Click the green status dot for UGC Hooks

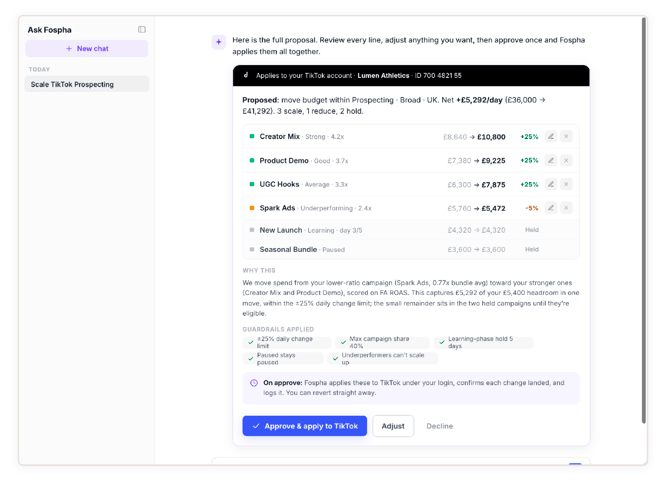[x=252, y=184]
